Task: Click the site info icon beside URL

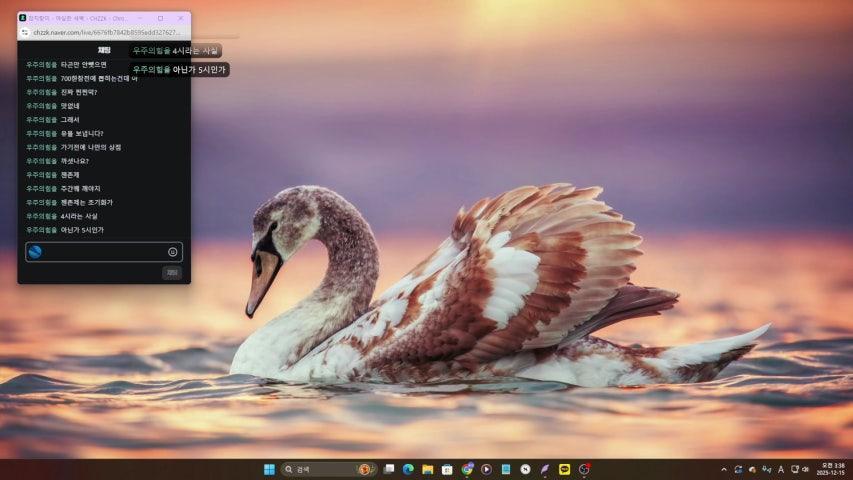Action: (x=25, y=32)
